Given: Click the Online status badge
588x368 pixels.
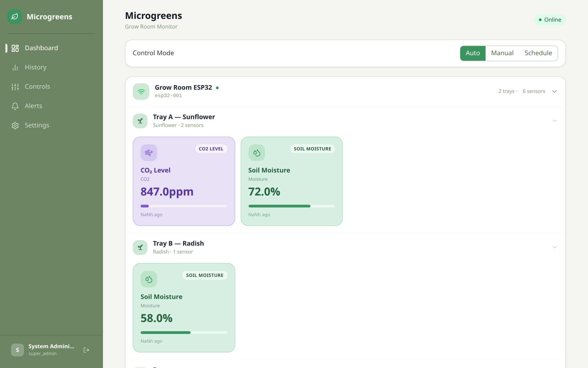Looking at the screenshot, I should coord(550,20).
